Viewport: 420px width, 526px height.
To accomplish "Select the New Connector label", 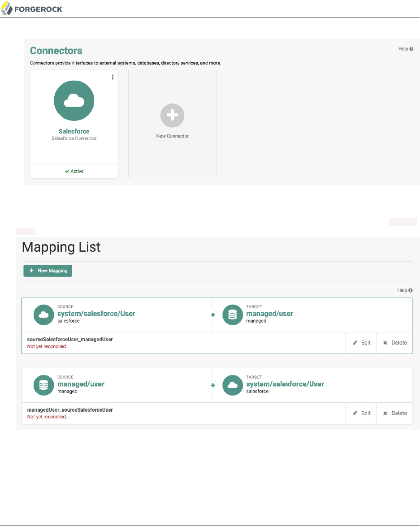I will coord(172,136).
